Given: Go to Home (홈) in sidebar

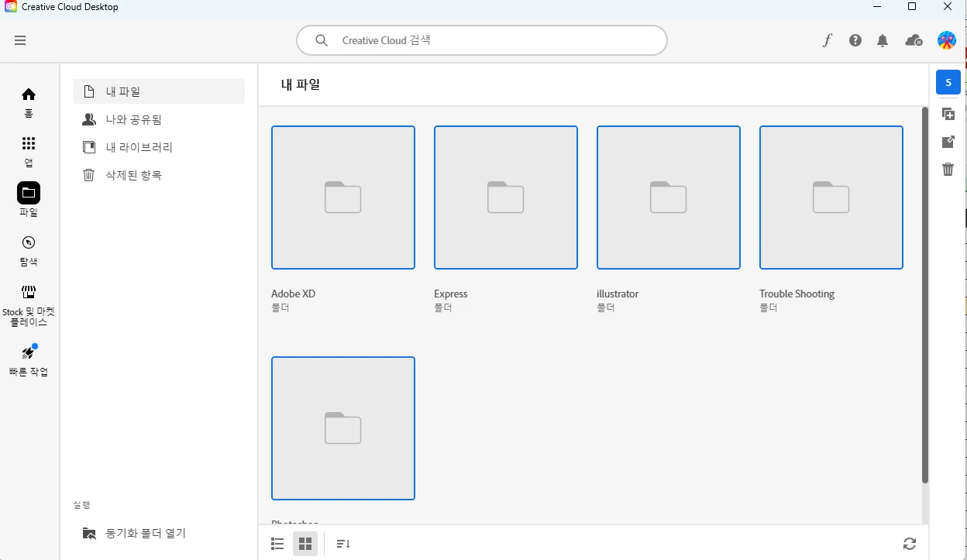Looking at the screenshot, I should point(29,101).
